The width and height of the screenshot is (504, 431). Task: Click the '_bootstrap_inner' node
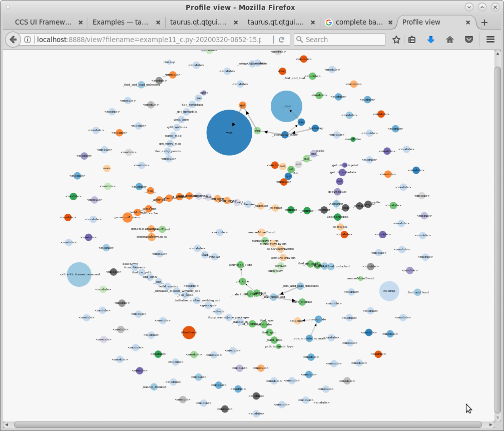point(286,134)
